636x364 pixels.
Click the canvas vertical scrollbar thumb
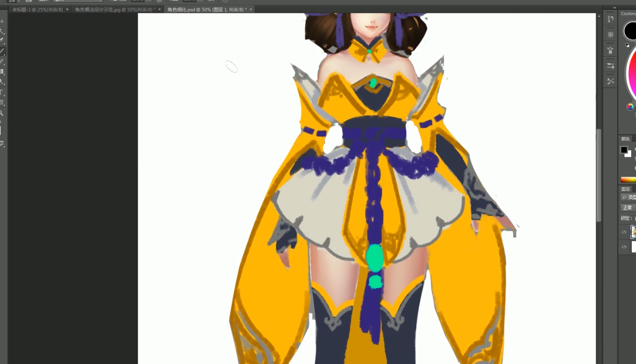pos(599,176)
